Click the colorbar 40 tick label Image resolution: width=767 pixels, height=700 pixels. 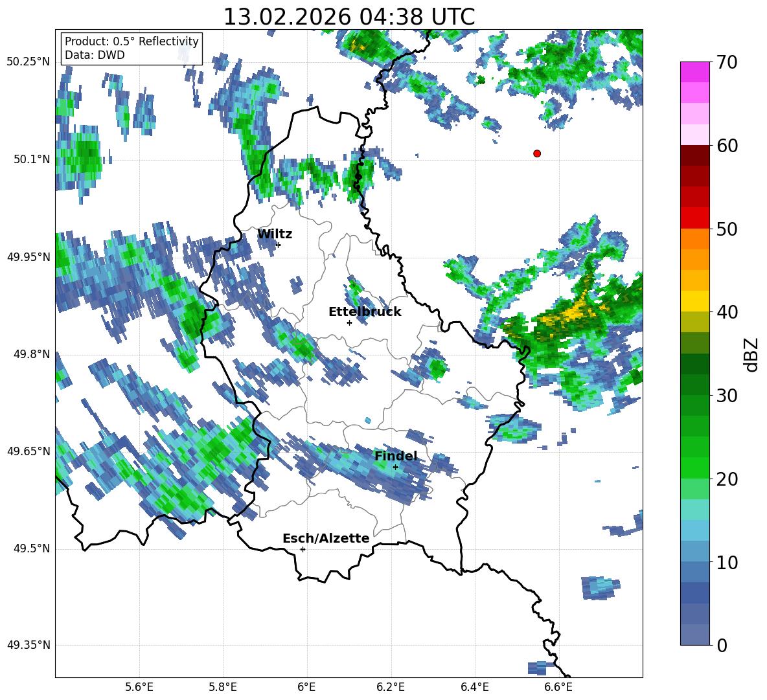click(727, 312)
